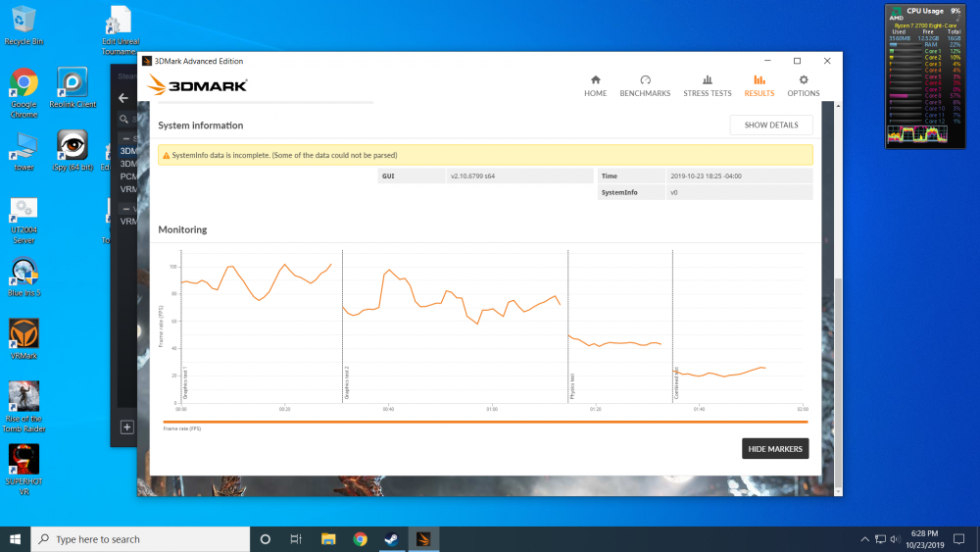Image resolution: width=980 pixels, height=552 pixels.
Task: Click the CPU gadget usage history graph
Action: click(x=917, y=133)
